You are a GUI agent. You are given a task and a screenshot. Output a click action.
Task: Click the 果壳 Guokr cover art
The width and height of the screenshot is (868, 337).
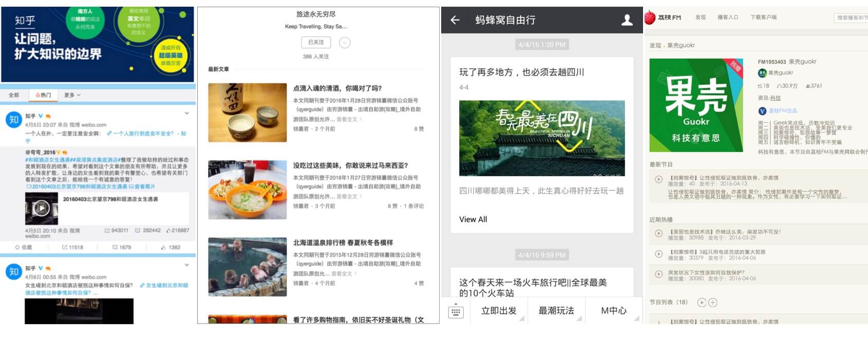click(696, 105)
